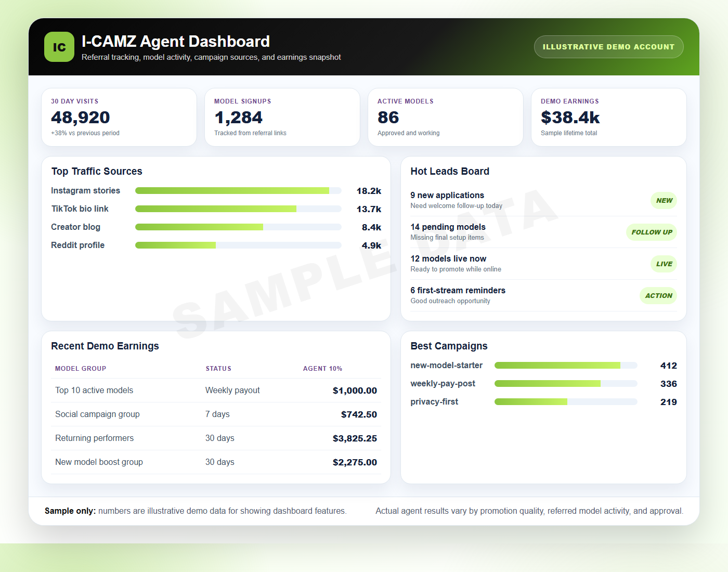Screen dimensions: 728x572
Task: Click 'Sample lifetime total' caption
Action: coord(569,133)
